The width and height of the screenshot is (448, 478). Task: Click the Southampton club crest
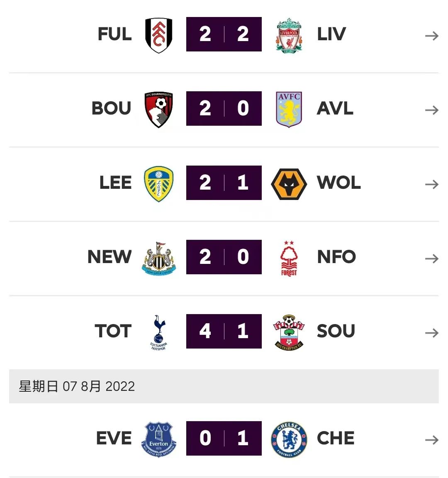click(x=289, y=332)
